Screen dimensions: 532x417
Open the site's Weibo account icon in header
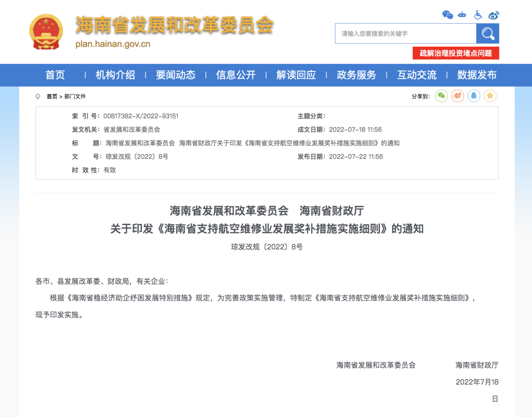coord(494,15)
